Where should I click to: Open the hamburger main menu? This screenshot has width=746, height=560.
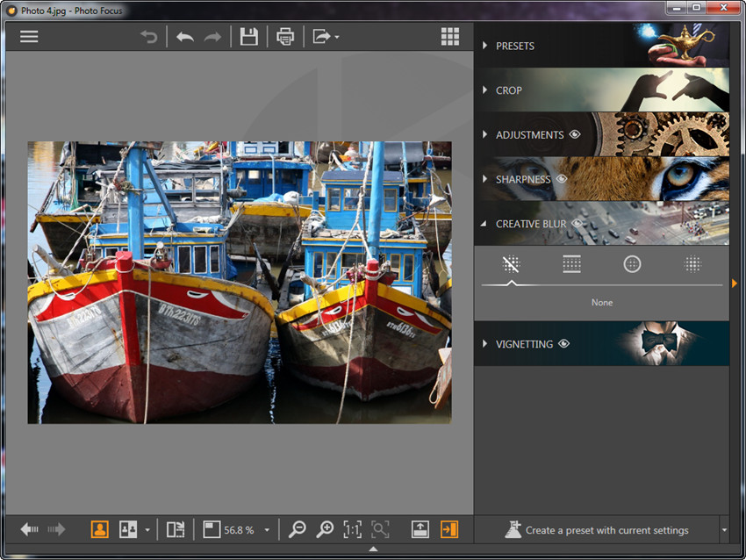click(x=29, y=37)
